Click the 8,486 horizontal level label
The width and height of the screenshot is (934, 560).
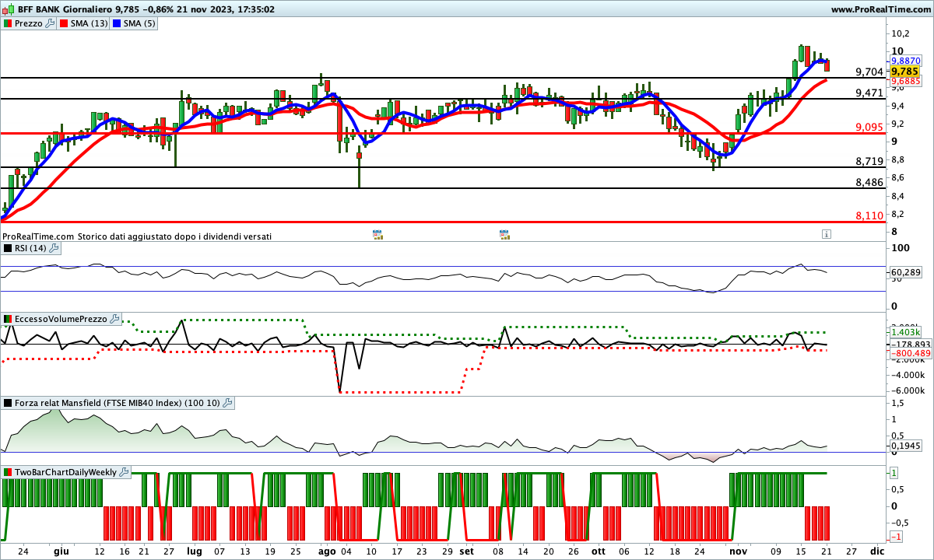869,183
